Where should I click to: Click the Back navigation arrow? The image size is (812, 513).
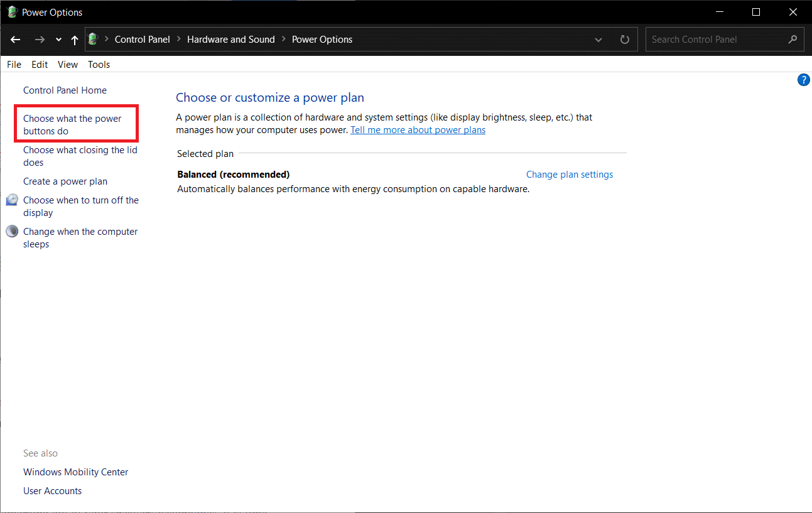16,40
